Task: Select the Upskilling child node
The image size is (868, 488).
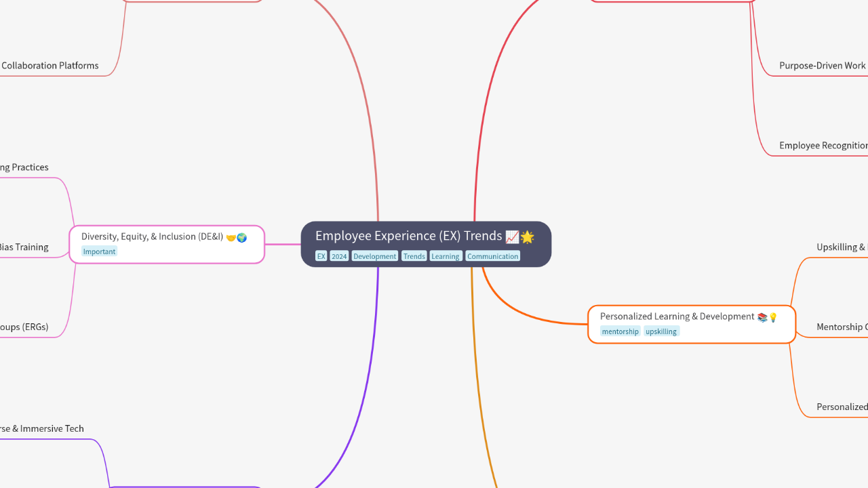Action: [842, 247]
